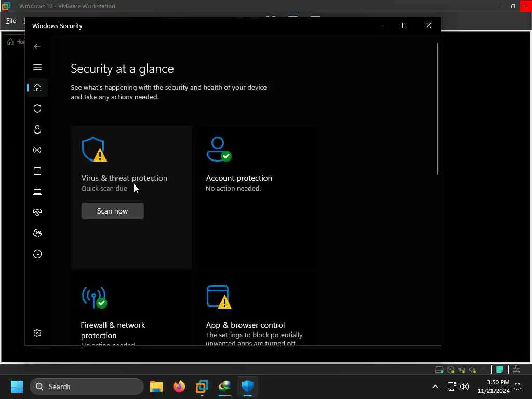Open the notifications bell icon
Image resolution: width=532 pixels, height=399 pixels.
point(517,387)
